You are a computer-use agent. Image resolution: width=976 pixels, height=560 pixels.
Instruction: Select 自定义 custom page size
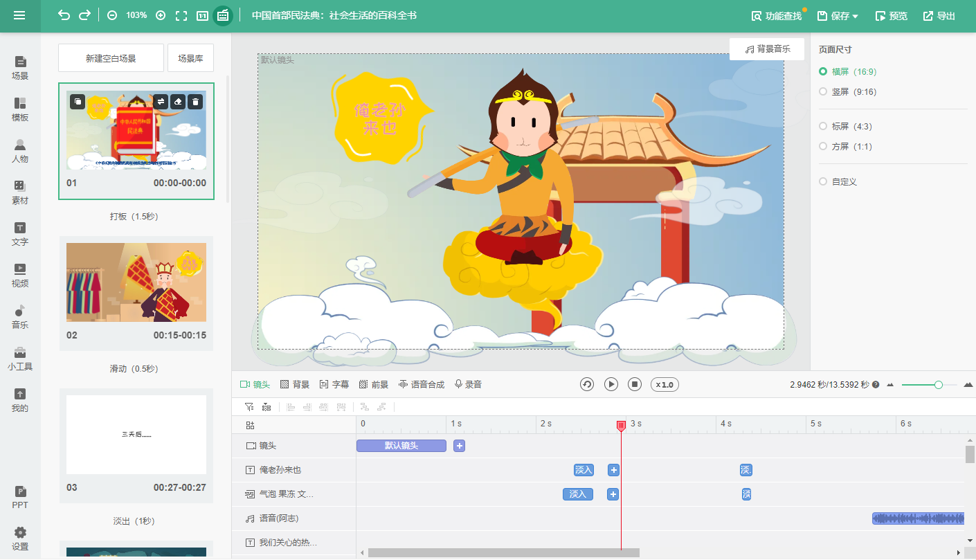click(x=838, y=181)
